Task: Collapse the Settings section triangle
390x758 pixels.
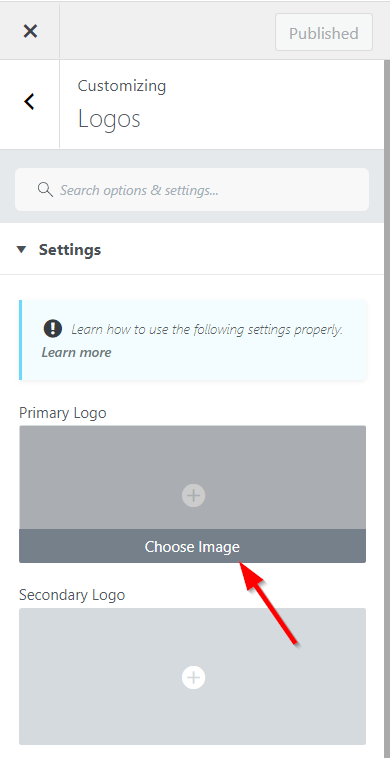Action: pos(21,250)
